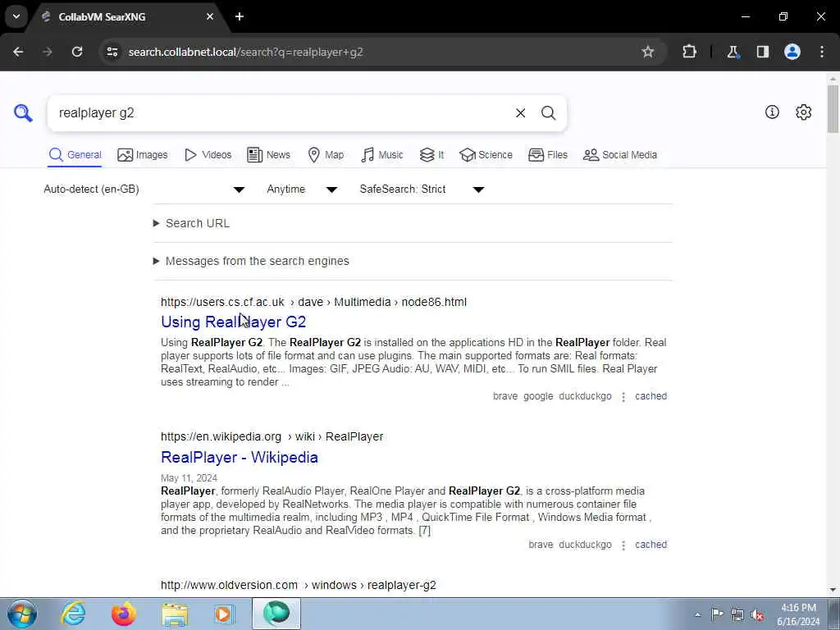Switch to the News tab
This screenshot has width=840, height=630.
268,155
